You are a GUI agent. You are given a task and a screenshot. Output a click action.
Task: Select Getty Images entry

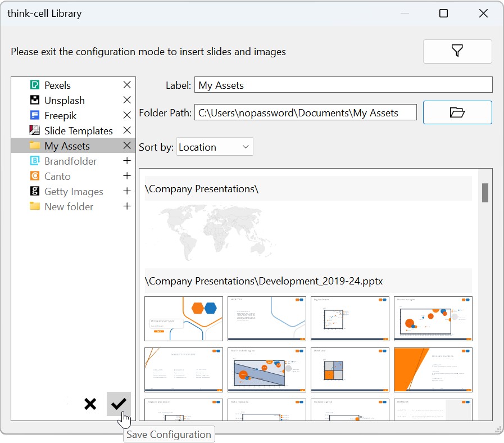[x=73, y=191]
